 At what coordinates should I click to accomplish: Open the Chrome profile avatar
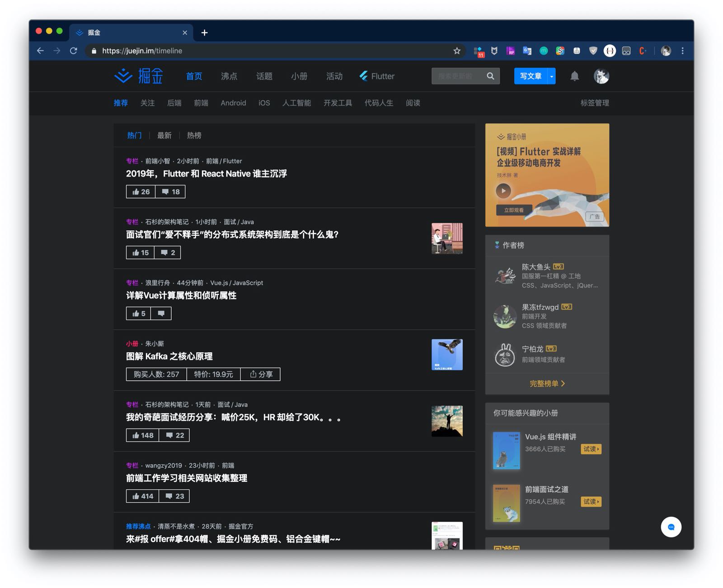click(x=666, y=51)
